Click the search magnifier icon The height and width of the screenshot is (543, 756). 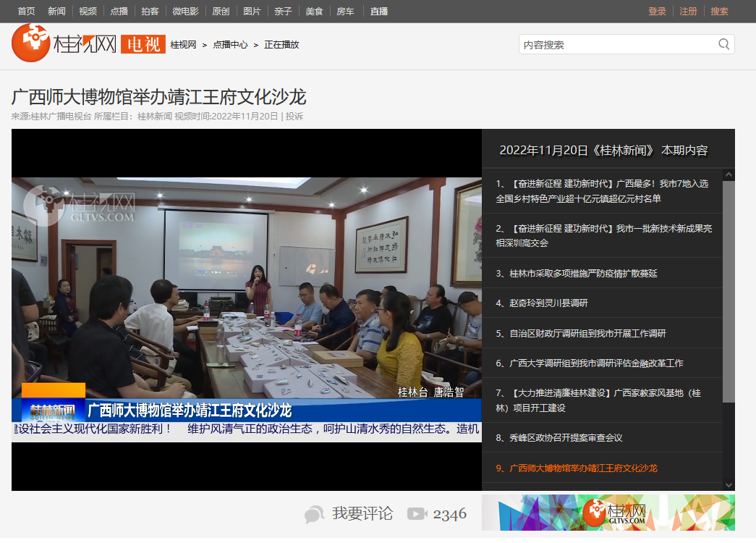[723, 44]
